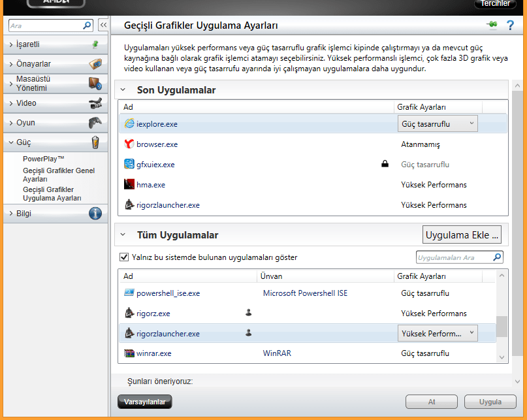The image size is (527, 420).
Task: Click rigorzlauncher.exe icon in Tüm Uygulamalar
Action: [129, 333]
